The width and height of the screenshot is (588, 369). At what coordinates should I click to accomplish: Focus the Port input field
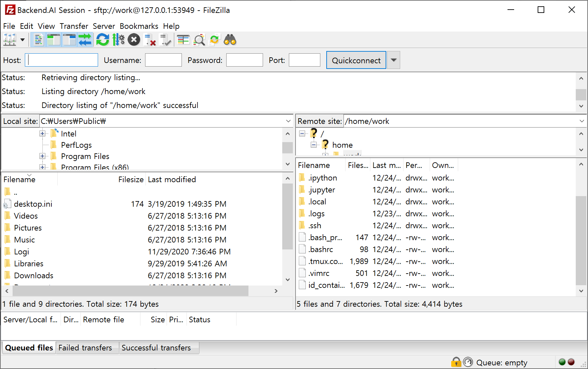coord(304,60)
